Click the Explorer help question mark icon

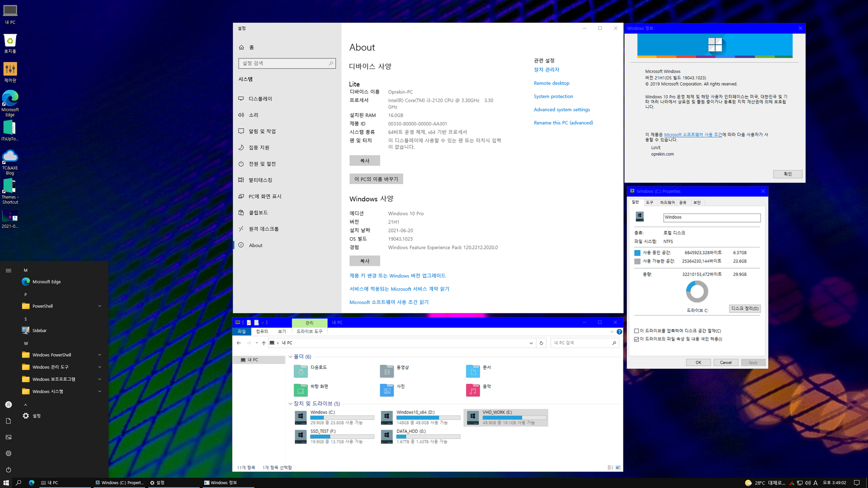pyautogui.click(x=619, y=332)
